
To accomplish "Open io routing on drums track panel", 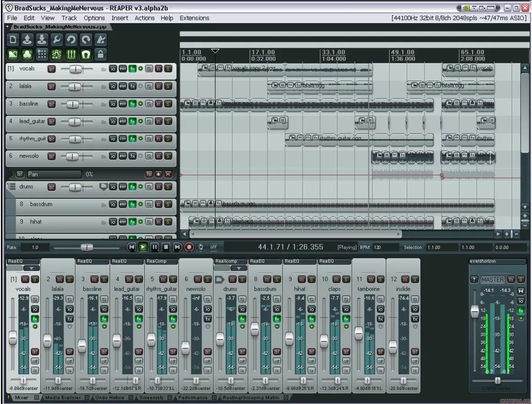I will (x=113, y=187).
